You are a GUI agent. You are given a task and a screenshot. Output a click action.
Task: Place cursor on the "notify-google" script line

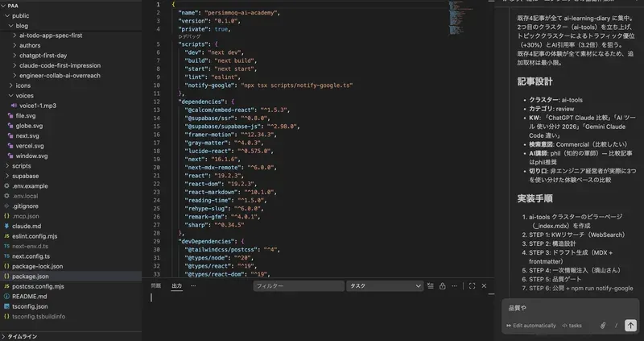(x=269, y=85)
